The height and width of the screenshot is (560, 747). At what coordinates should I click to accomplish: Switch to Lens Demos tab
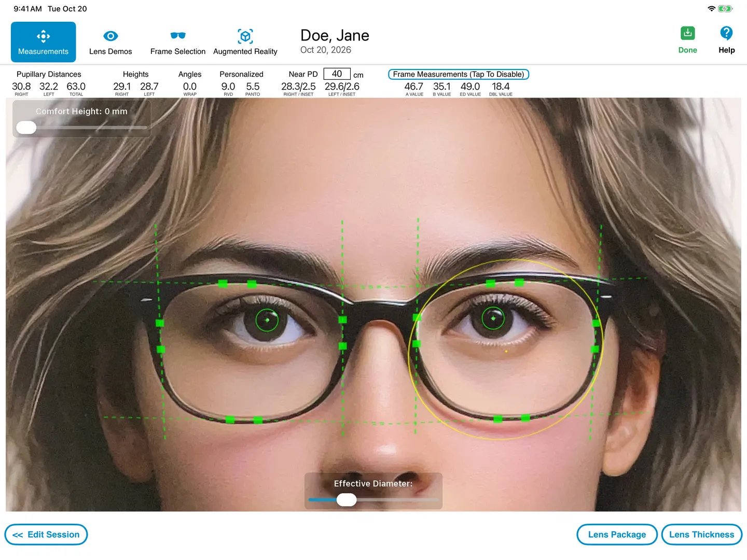click(x=110, y=42)
